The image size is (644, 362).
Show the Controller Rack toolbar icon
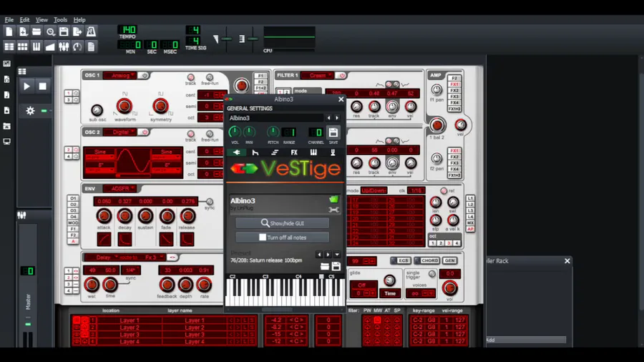click(x=77, y=47)
